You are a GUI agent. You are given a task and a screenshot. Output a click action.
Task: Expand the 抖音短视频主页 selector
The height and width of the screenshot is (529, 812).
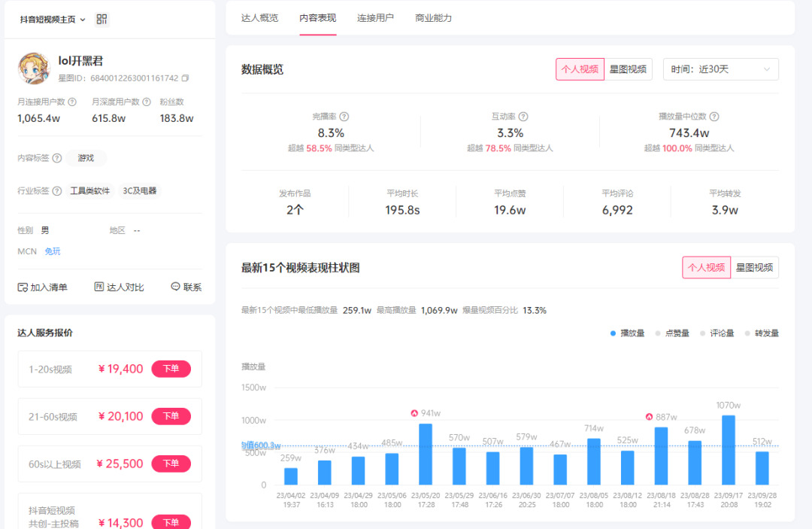(x=53, y=20)
